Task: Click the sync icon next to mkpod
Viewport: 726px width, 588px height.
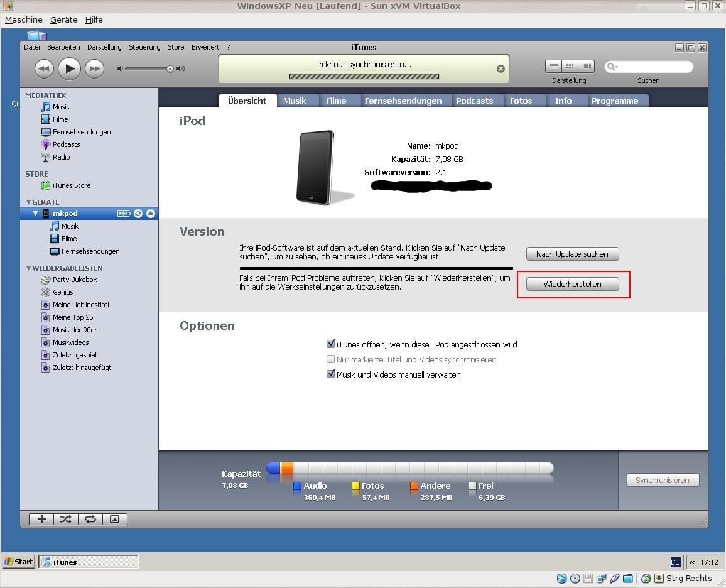Action: [x=138, y=214]
